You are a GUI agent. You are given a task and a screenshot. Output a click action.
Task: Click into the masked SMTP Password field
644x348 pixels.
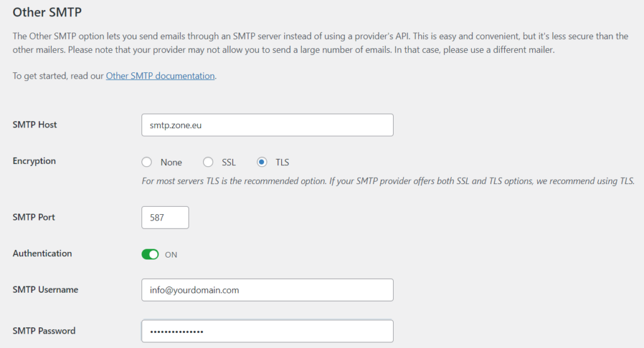[267, 332]
